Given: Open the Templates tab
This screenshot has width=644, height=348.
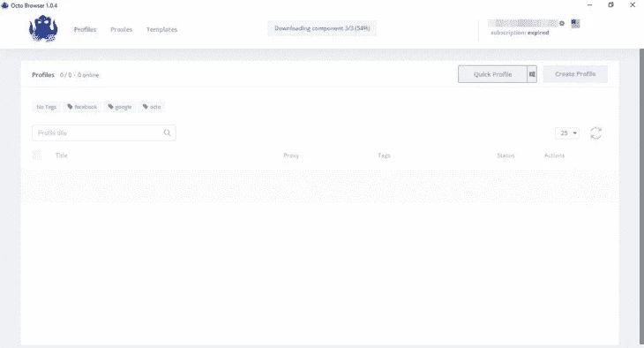Looking at the screenshot, I should [x=161, y=30].
